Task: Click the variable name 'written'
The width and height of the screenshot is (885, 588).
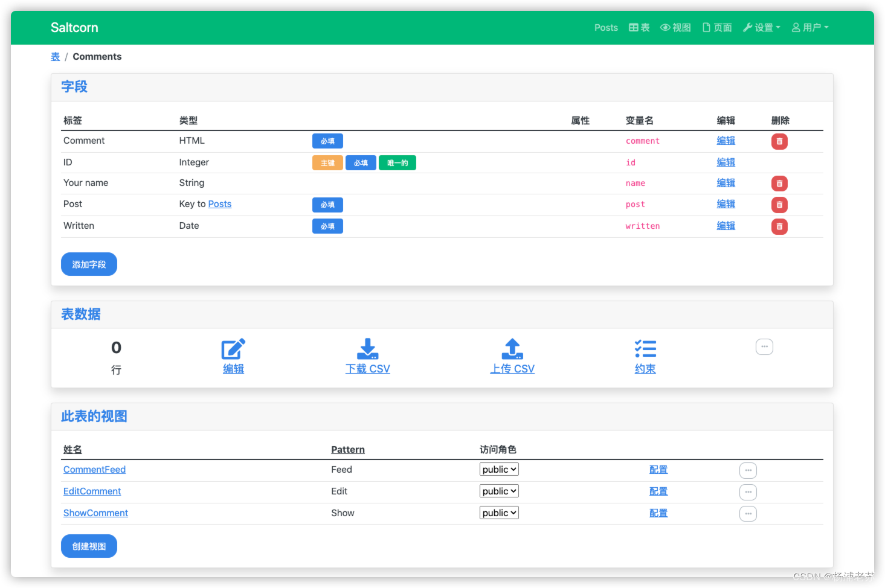Action: click(x=642, y=226)
